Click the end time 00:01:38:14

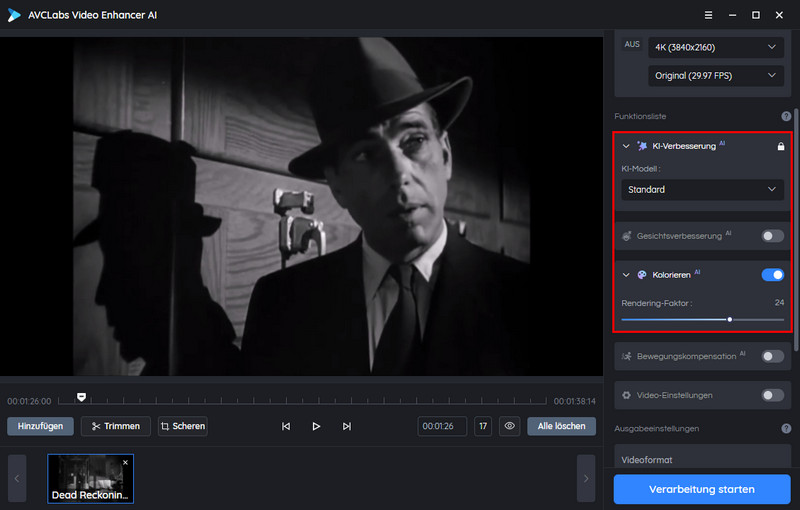pyautogui.click(x=574, y=401)
